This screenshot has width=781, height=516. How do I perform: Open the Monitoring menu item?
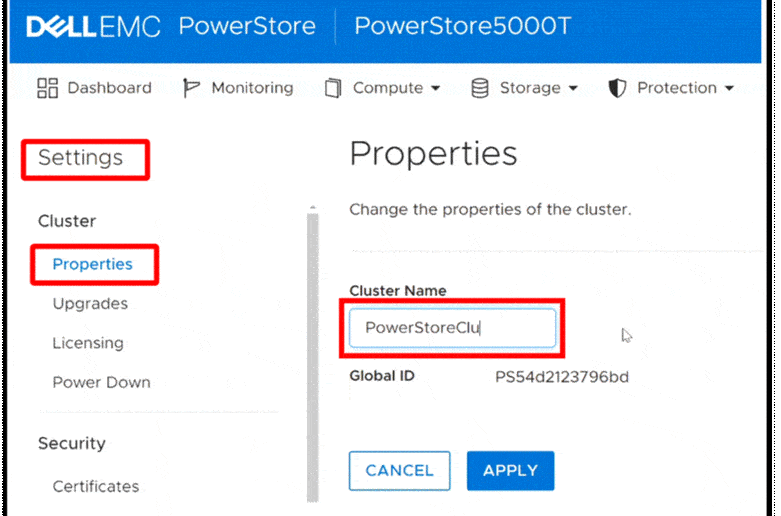coord(238,88)
